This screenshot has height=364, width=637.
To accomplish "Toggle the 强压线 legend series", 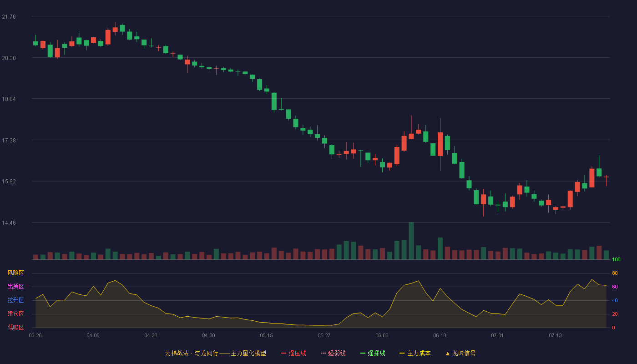I will coord(293,353).
